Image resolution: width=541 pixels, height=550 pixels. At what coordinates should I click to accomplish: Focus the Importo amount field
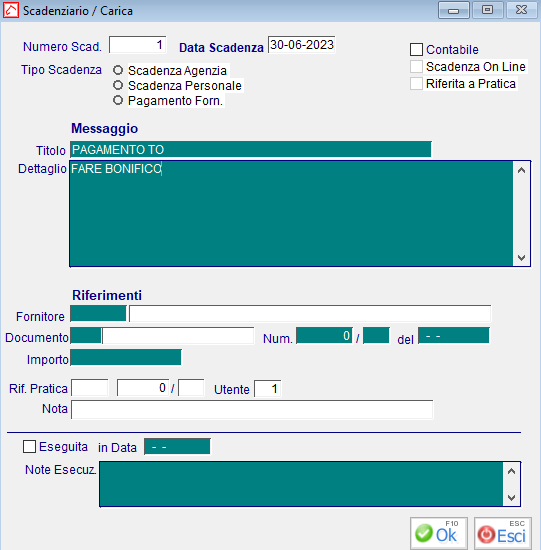click(x=126, y=357)
